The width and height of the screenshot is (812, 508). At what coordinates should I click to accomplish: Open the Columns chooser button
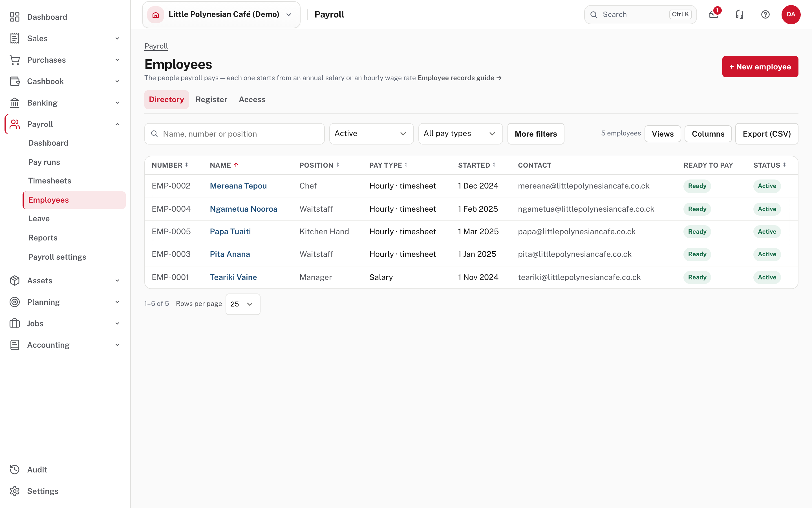click(x=708, y=134)
